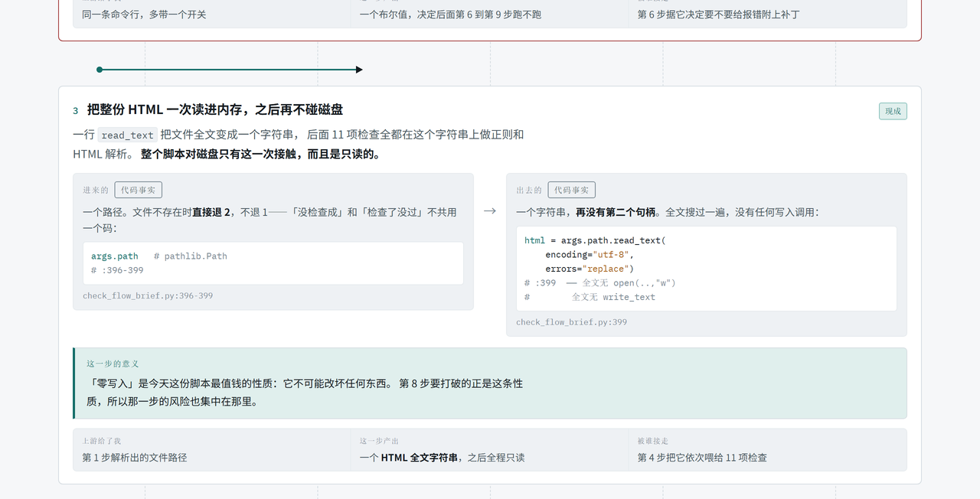The image size is (980, 499).
Task: Click top text 同一条命令行，多带一个开关
Action: [x=145, y=14]
